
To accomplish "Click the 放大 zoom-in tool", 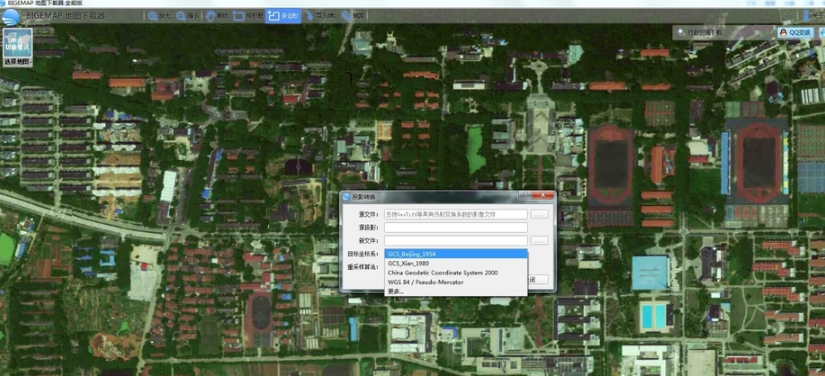I will click(x=159, y=16).
